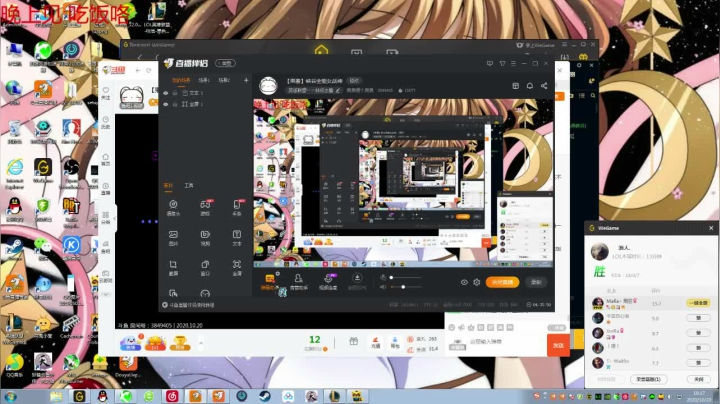Open the companion main menu icon

(x=513, y=63)
